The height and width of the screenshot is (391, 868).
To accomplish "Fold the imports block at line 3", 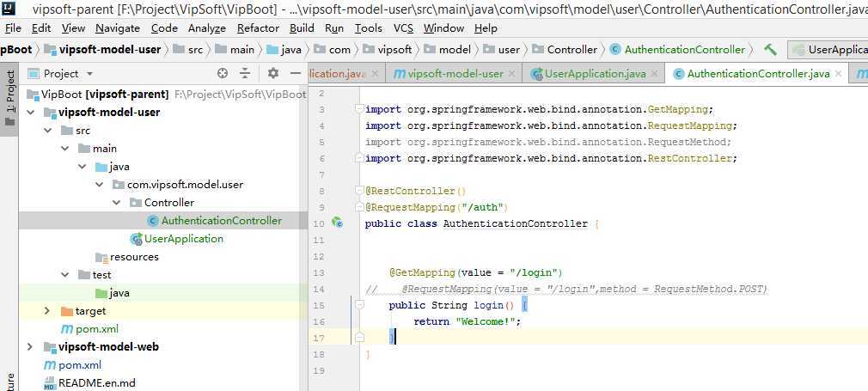I will (359, 109).
